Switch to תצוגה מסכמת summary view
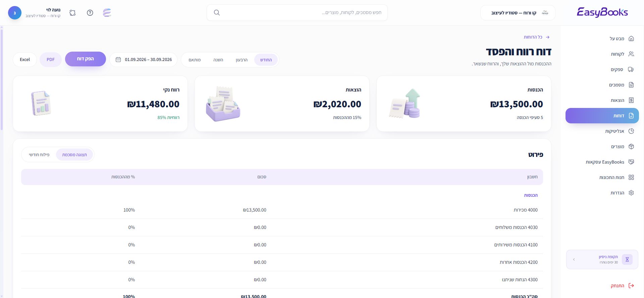Screen dimensions: 644x298 (x=74, y=155)
